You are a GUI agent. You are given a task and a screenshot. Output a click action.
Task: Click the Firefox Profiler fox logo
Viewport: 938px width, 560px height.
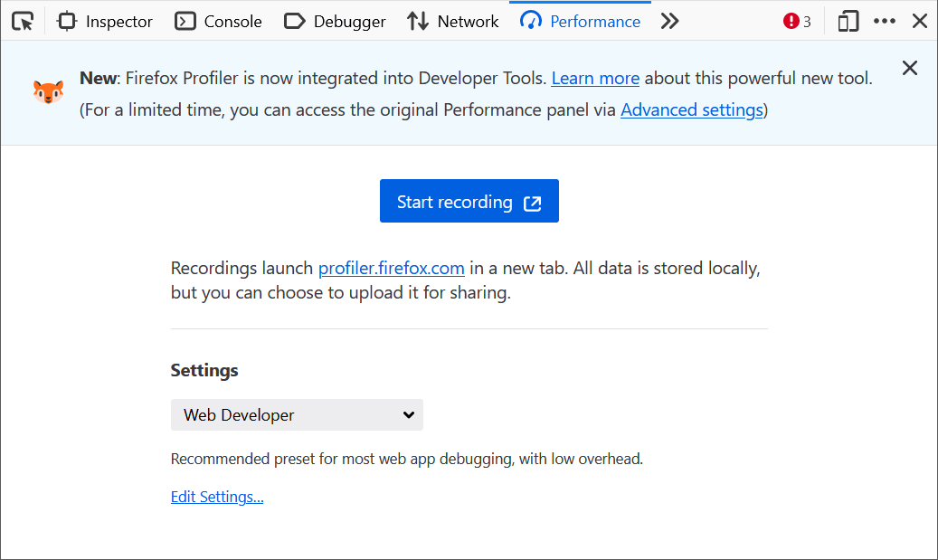click(48, 92)
